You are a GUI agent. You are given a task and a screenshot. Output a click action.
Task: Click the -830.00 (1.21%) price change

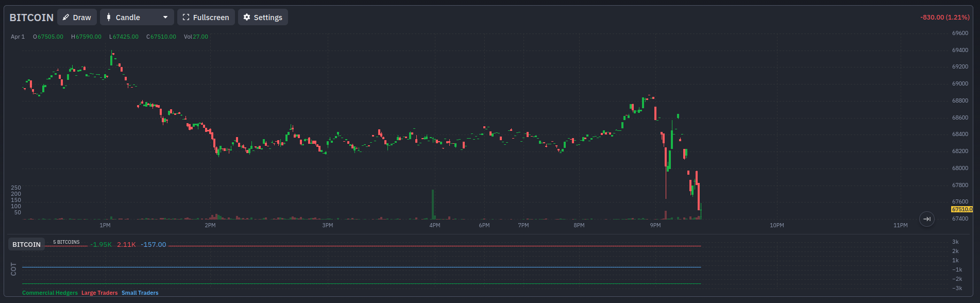[944, 17]
